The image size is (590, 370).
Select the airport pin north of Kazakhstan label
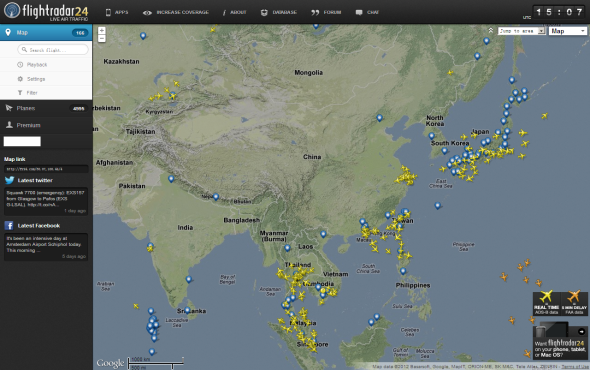pos(143,36)
